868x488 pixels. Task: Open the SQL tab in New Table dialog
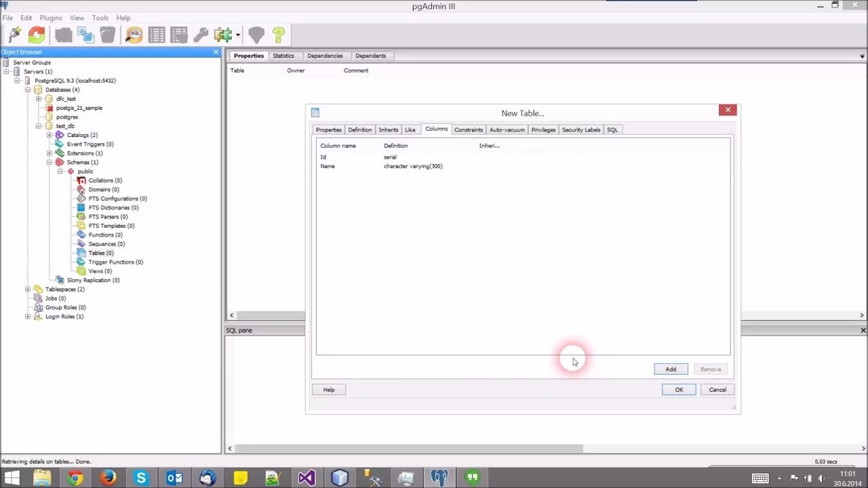click(612, 129)
